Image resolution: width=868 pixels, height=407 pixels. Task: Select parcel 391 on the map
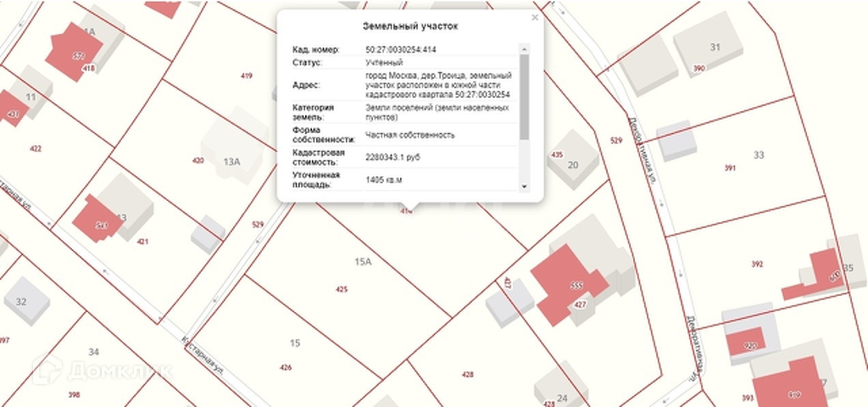click(730, 169)
